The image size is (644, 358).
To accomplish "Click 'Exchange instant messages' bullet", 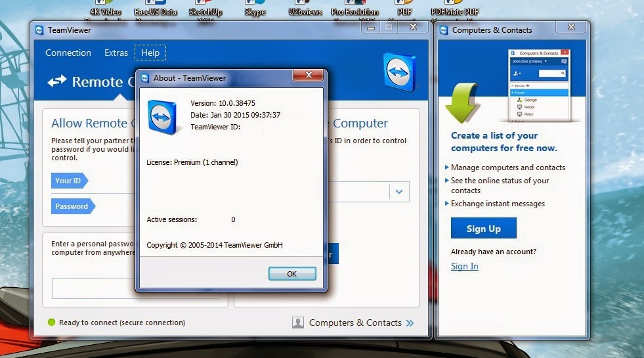I will [498, 204].
